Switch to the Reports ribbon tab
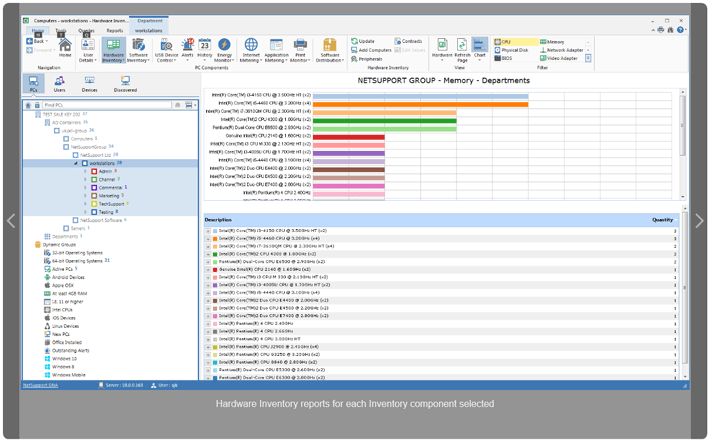 (x=115, y=31)
